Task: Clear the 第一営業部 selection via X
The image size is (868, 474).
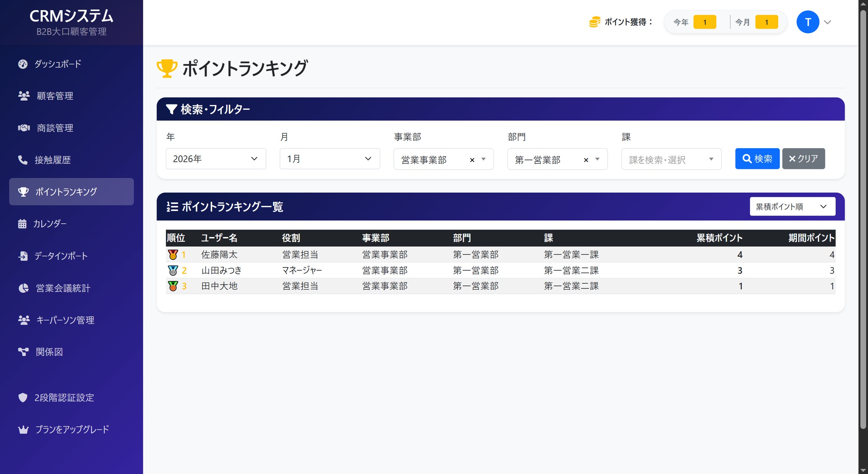Action: 586,160
